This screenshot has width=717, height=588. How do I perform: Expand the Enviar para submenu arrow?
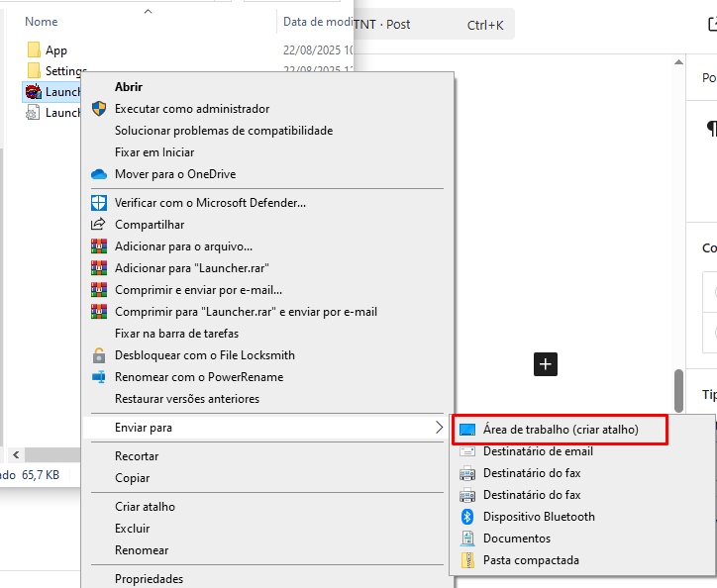pos(439,428)
